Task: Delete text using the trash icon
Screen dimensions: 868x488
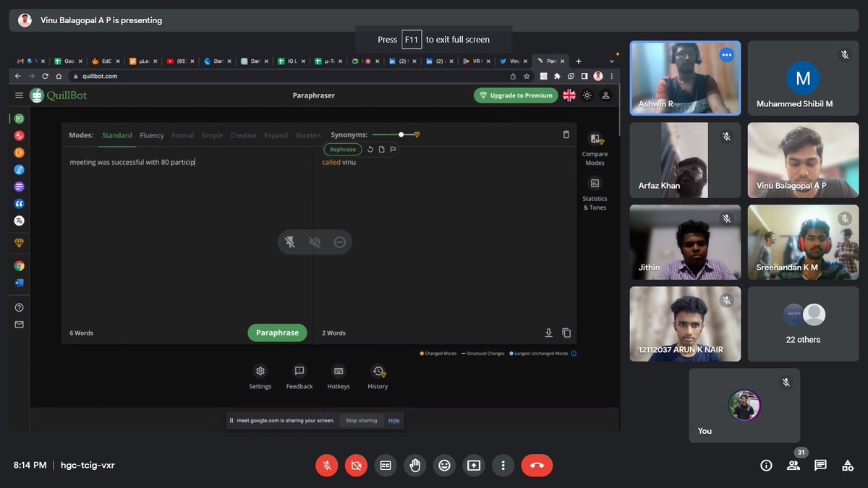Action: pos(566,134)
